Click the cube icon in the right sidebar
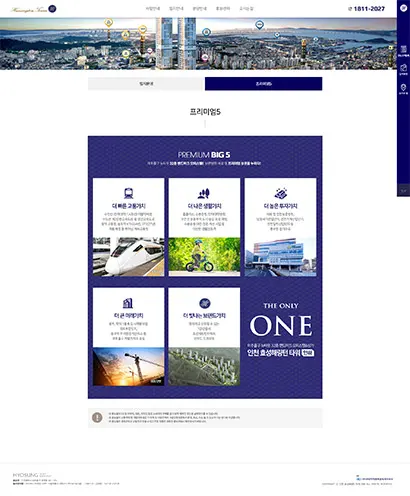The image size is (410, 496). 403,68
